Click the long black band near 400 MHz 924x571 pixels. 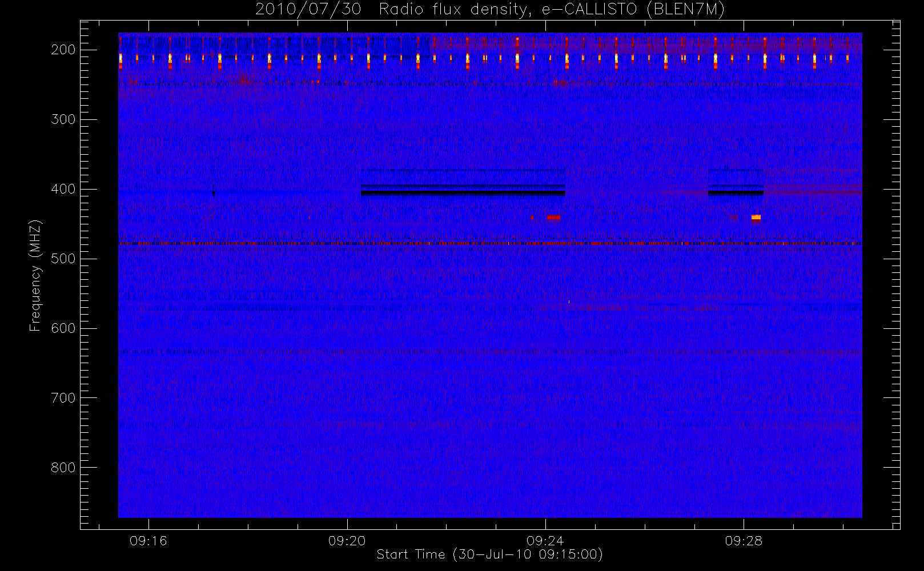click(463, 193)
